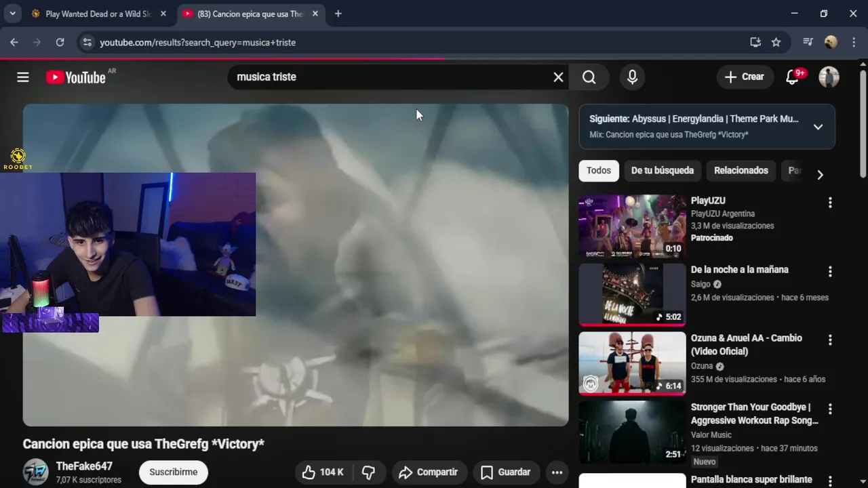Run search with the magnifier button
The width and height of the screenshot is (868, 488).
(589, 77)
